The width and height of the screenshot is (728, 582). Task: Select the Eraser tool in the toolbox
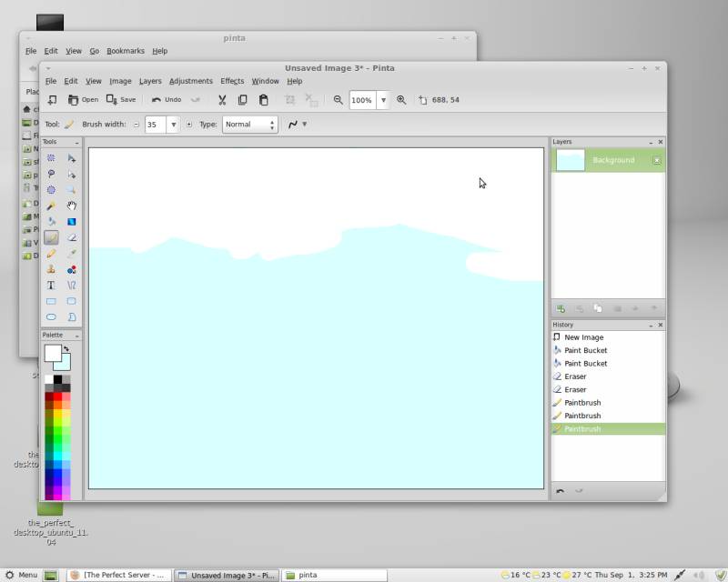[71, 237]
